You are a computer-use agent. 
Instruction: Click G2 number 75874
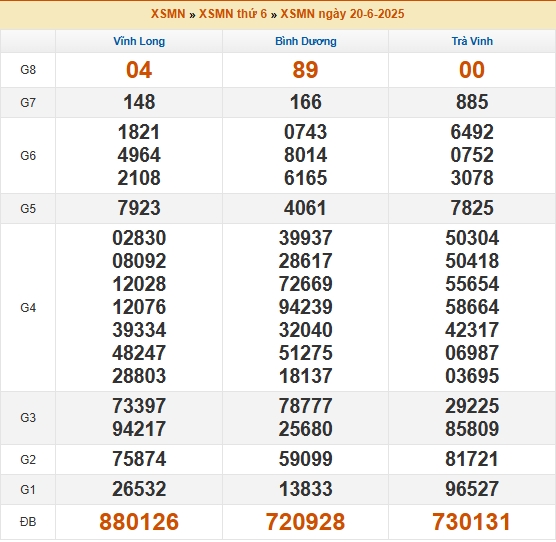[139, 459]
